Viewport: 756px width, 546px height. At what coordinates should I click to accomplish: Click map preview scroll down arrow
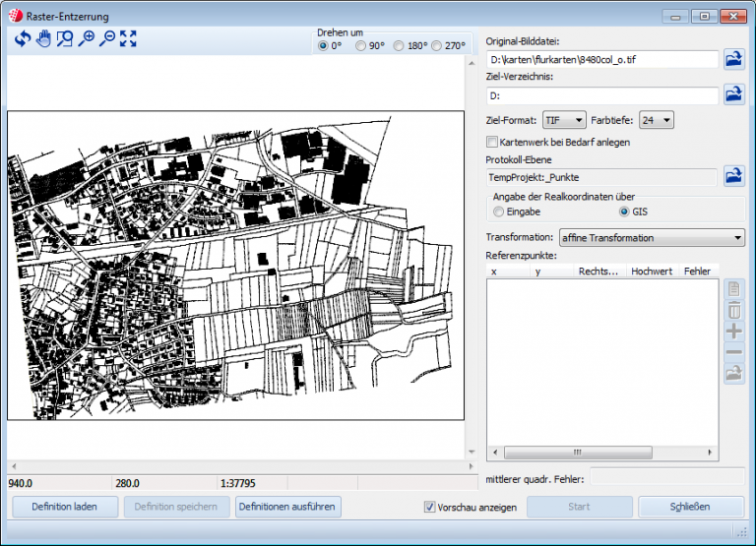tap(472, 452)
